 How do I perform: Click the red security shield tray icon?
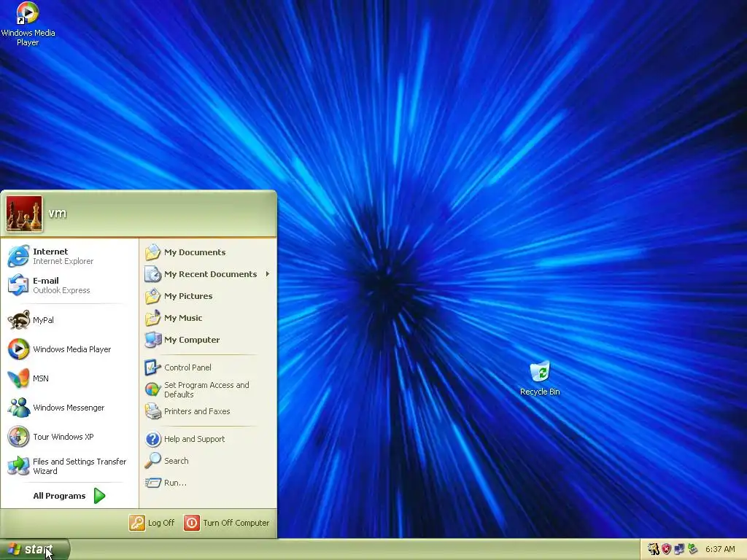click(x=666, y=550)
